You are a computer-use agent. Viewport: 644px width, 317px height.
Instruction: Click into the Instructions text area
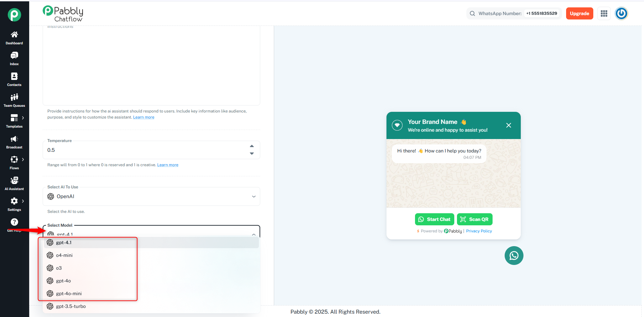pos(151,65)
